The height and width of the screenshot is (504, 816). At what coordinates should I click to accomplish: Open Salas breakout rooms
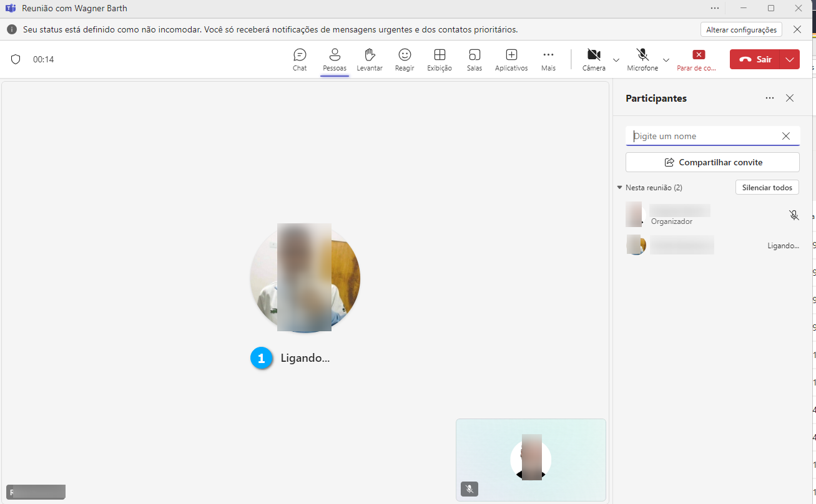pos(474,59)
